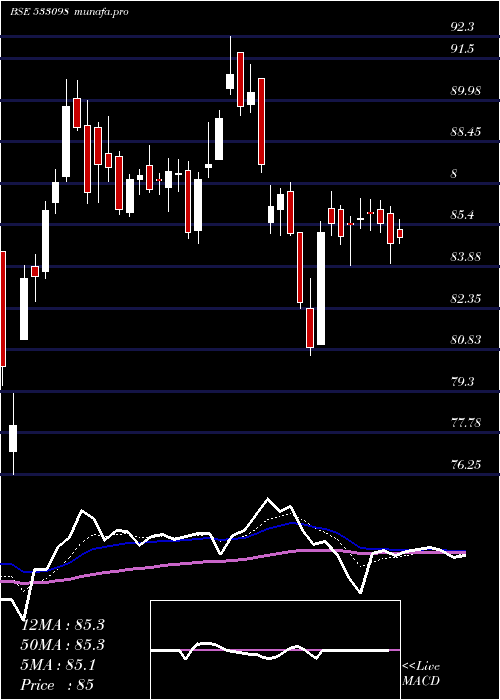This screenshot has width=500, height=700.
Task: Select the 77.78 price level label
Action: [466, 423]
